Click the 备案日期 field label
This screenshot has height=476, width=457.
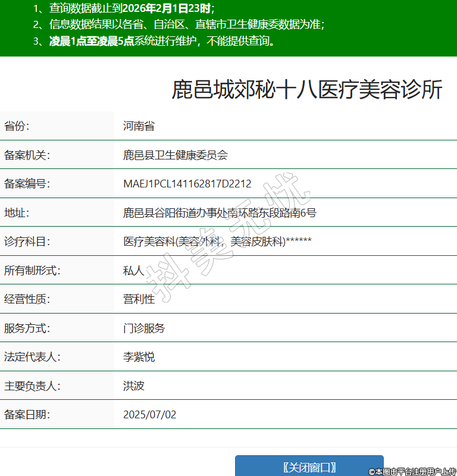point(27,415)
